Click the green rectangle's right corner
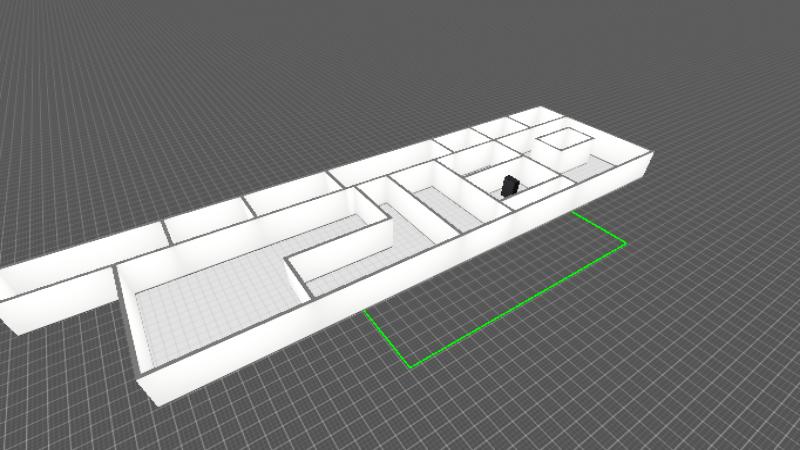 click(625, 242)
